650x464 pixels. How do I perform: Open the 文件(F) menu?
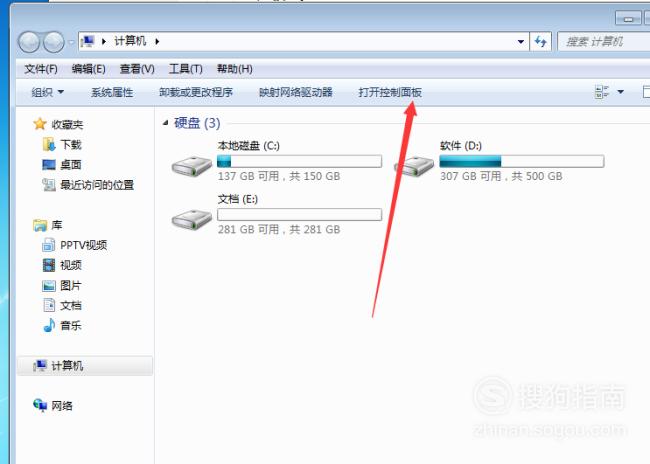(x=41, y=69)
